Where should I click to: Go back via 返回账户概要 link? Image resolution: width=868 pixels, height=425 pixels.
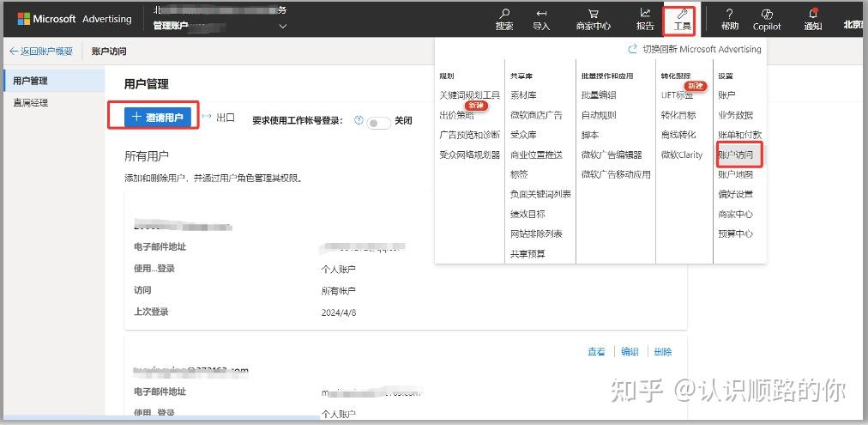41,52
